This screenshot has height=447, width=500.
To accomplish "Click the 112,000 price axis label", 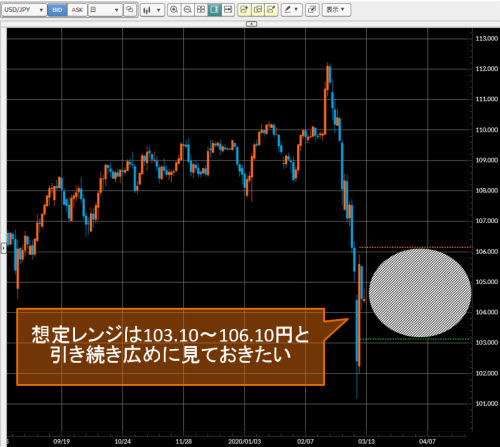I will point(487,69).
